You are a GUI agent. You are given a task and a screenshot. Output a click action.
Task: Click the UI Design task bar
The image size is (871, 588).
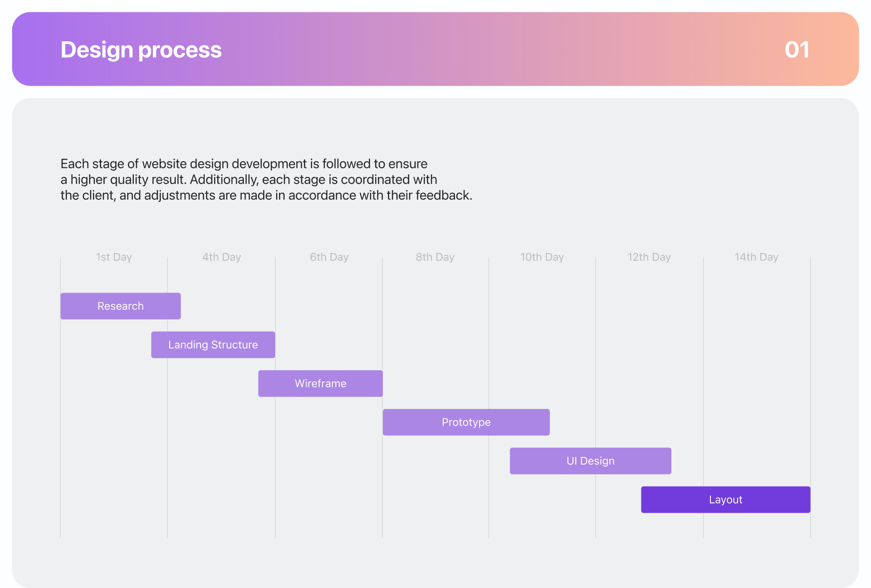coord(590,461)
